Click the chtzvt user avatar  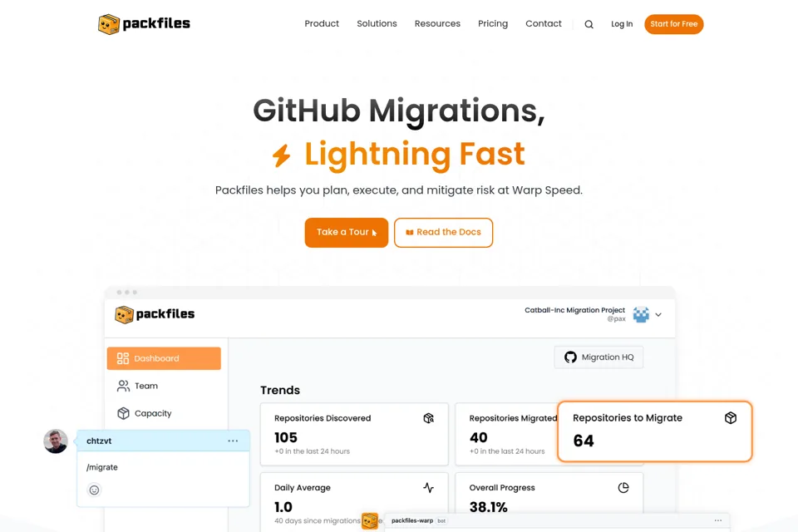56,441
